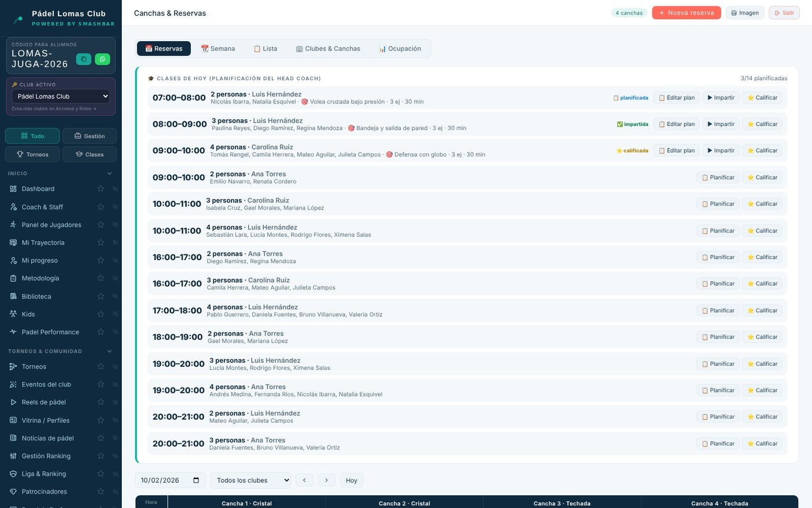812x508 pixels.
Task: Switch to the Lista tab
Action: (266, 49)
